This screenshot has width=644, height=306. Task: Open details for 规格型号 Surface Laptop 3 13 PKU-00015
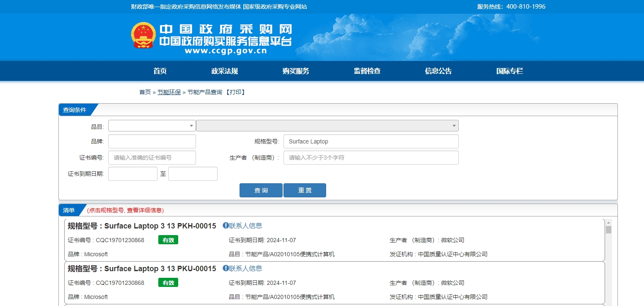142,269
